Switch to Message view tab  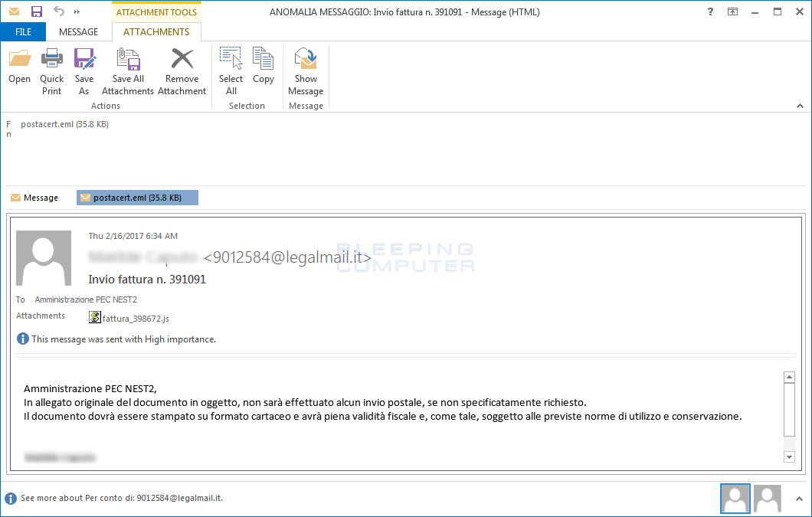(x=34, y=198)
